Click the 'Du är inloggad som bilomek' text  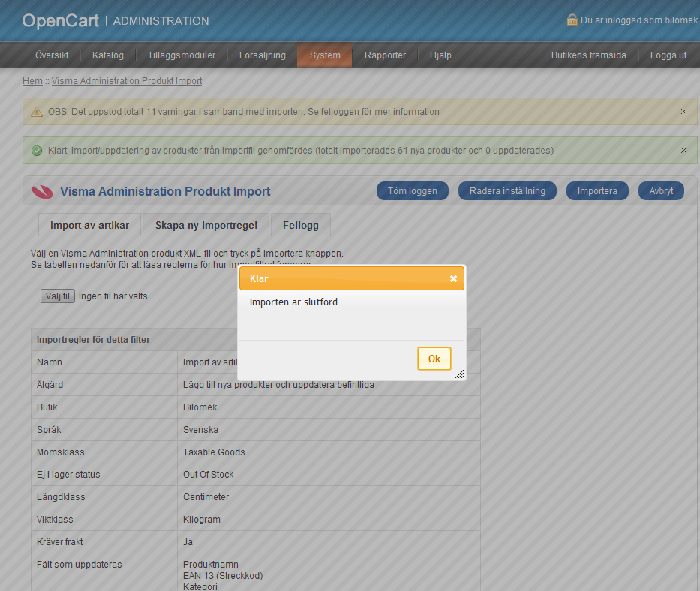638,20
